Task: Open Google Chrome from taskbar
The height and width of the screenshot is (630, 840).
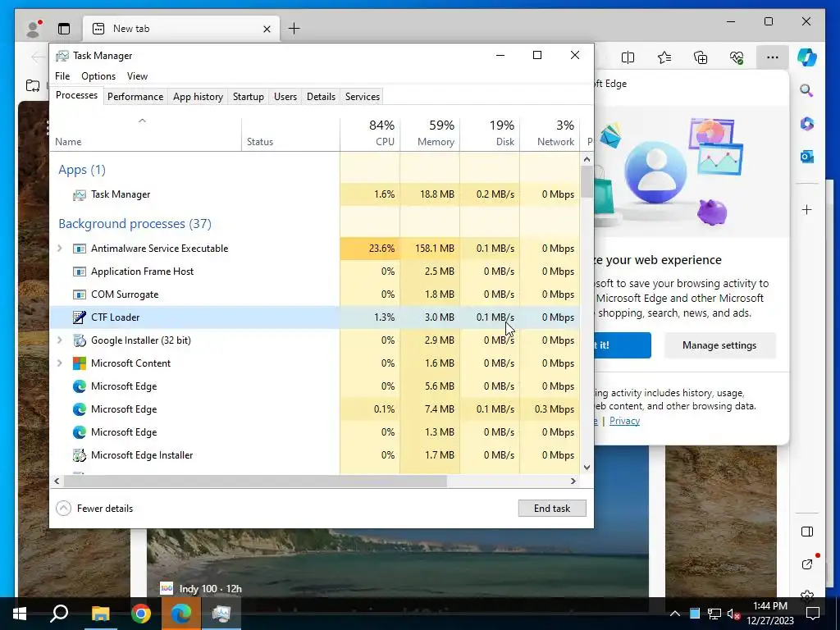Action: [141, 614]
